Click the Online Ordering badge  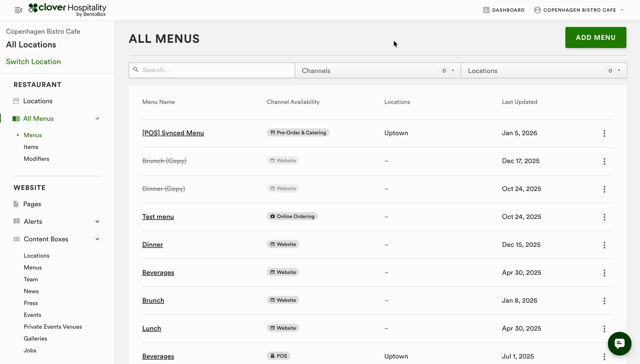pos(292,216)
